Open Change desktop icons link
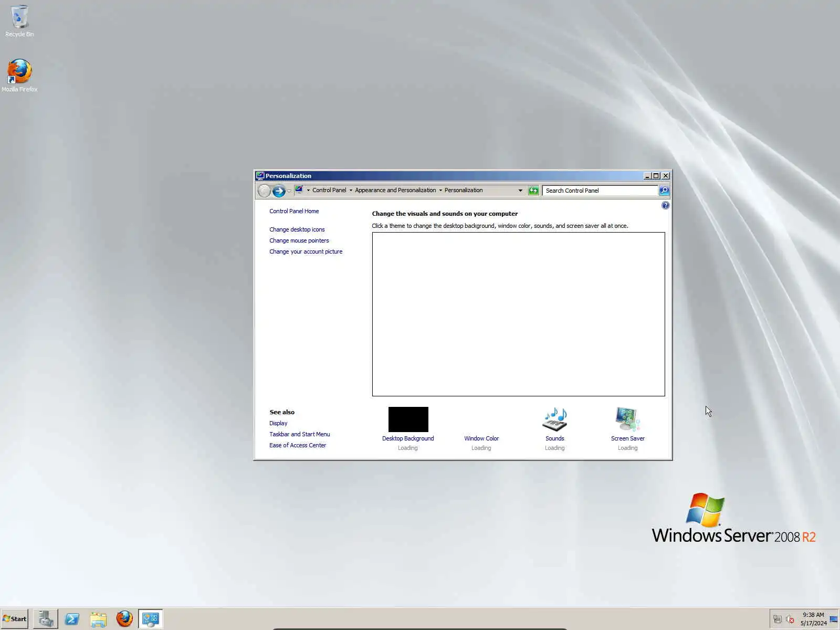This screenshot has width=840, height=630. pos(297,229)
